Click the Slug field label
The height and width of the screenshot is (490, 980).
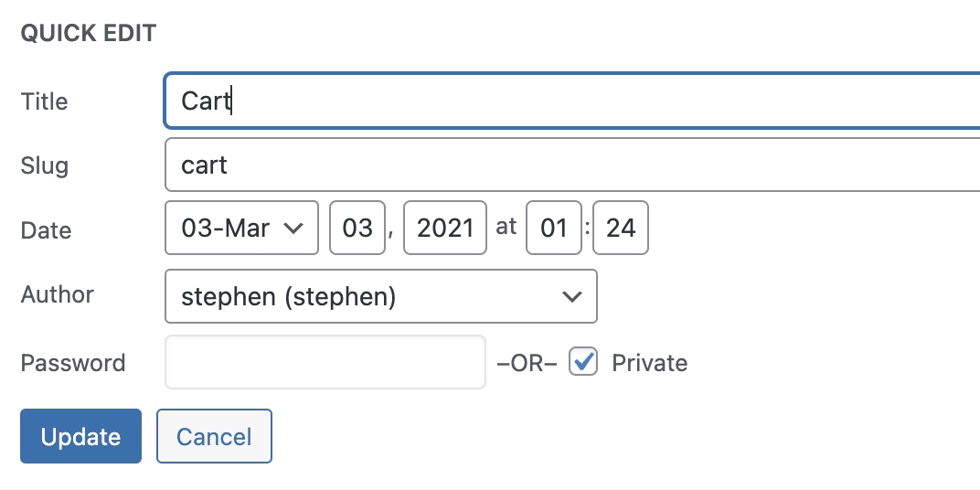pyautogui.click(x=45, y=166)
